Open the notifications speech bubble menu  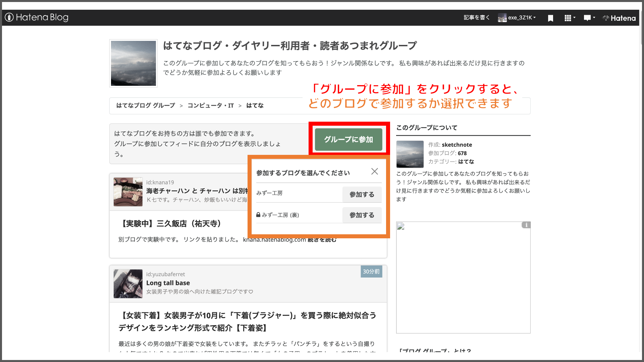[x=589, y=18]
